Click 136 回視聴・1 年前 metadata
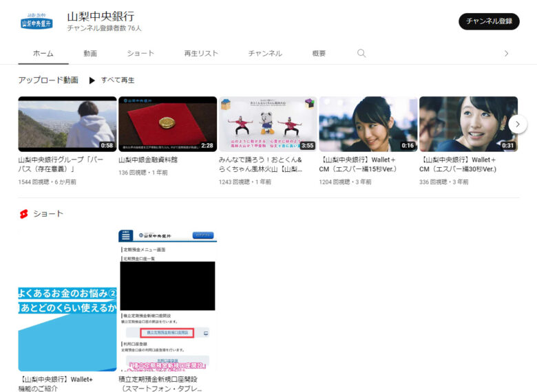The width and height of the screenshot is (537, 392). (x=143, y=173)
